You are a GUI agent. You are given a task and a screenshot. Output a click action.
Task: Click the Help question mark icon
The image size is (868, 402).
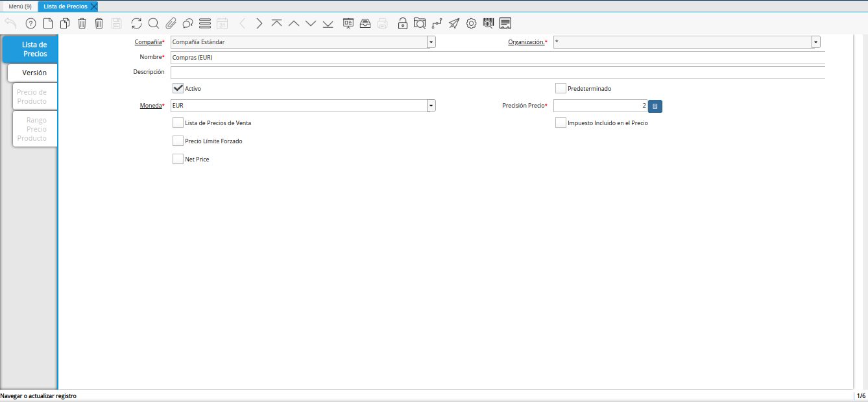30,23
